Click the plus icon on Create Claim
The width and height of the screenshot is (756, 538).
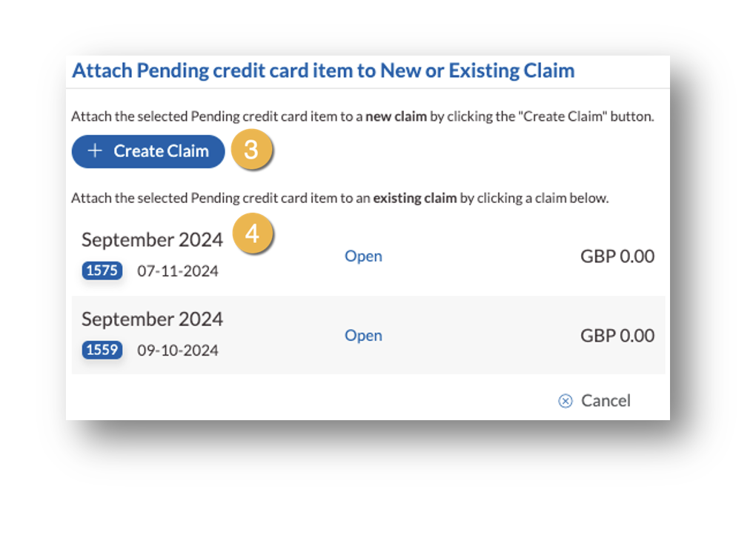click(94, 151)
